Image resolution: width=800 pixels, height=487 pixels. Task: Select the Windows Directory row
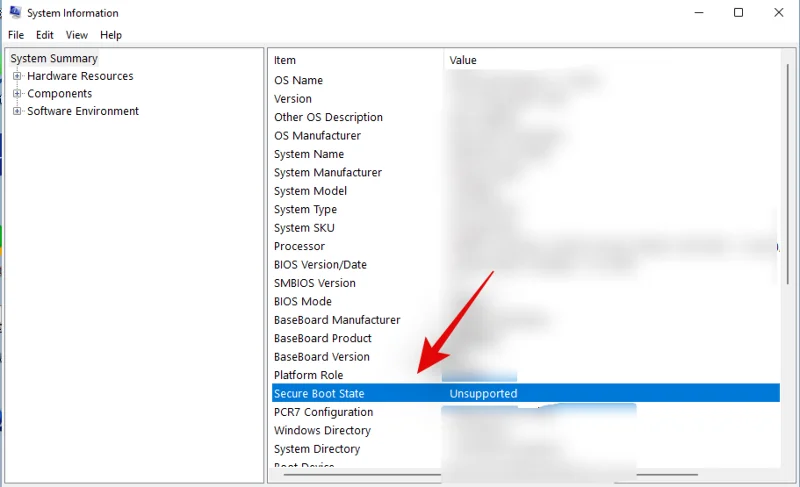pyautogui.click(x=526, y=430)
